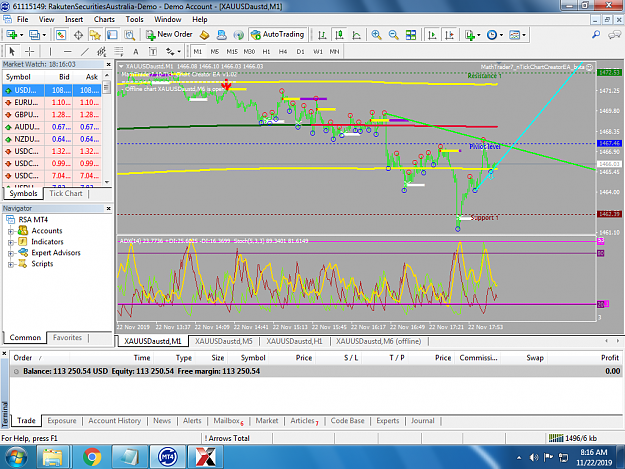Open MetaEditor via the yellow book icon
The width and height of the screenshot is (625, 469).
click(204, 35)
